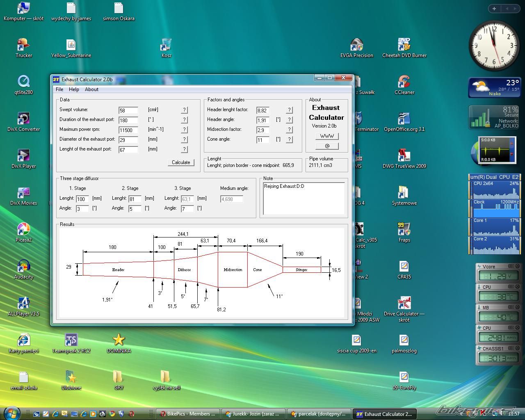Viewport: 525px width, 420px height.
Task: Select the Fraps desktop icon
Action: click(404, 232)
